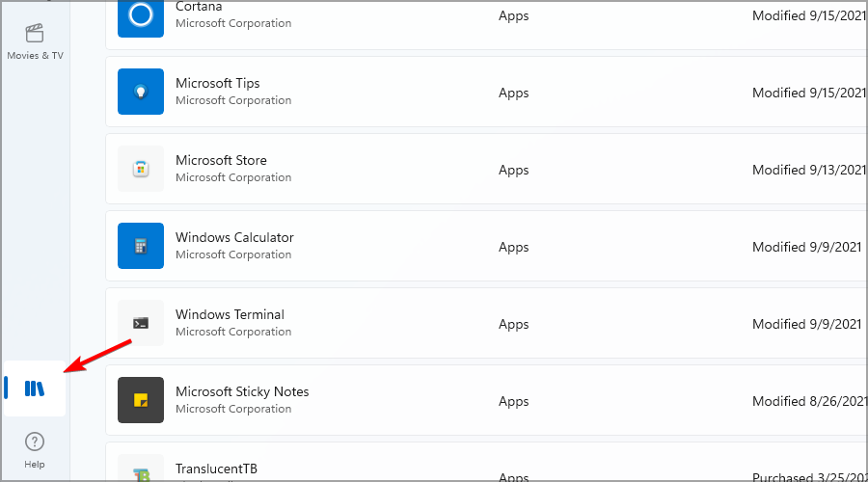The width and height of the screenshot is (868, 482).
Task: Click the Cortana app icon
Action: click(141, 15)
